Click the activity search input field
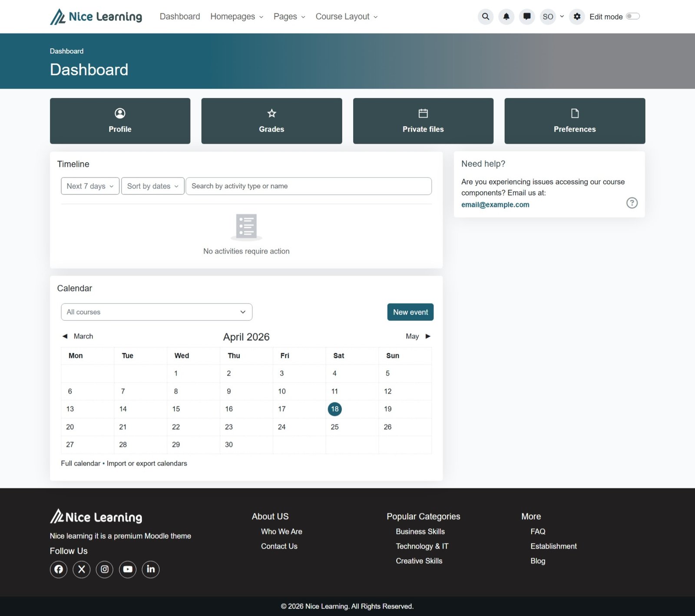This screenshot has height=616, width=695. (308, 186)
